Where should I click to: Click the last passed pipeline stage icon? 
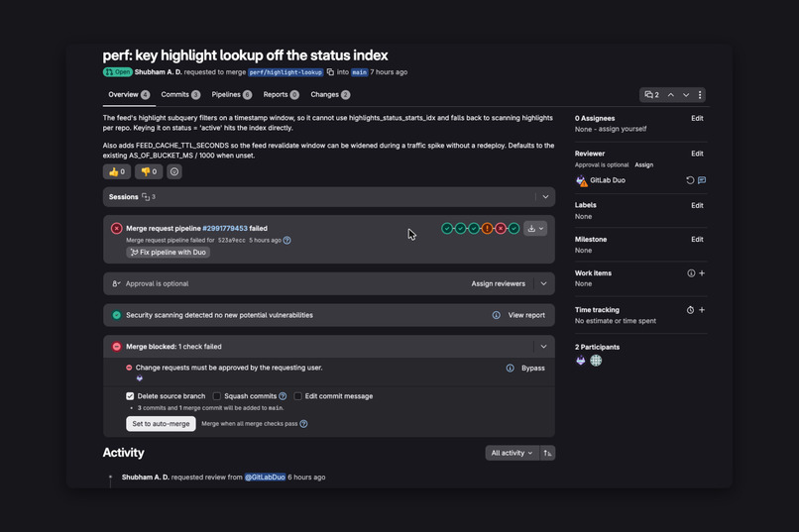(x=514, y=229)
